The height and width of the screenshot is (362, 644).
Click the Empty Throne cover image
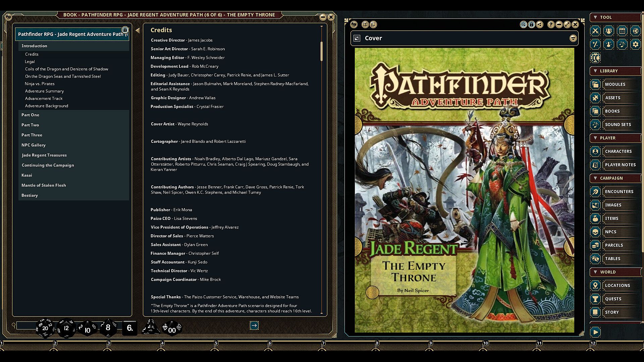click(x=465, y=190)
